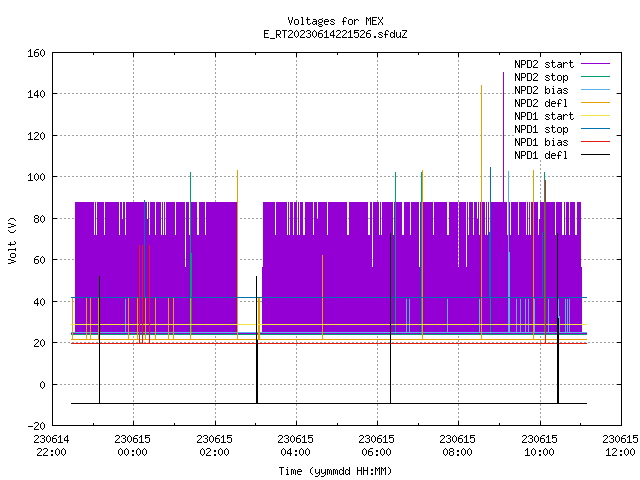
Task: Click the NPD2 start purple legend line
Action: pyautogui.click(x=595, y=64)
